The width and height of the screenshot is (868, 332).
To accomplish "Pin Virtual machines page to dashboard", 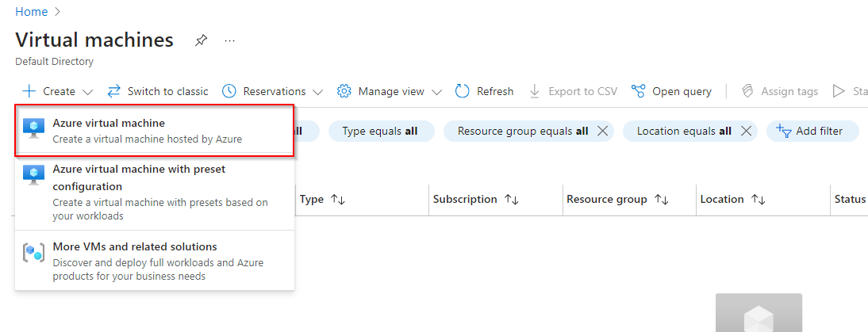I will coord(202,40).
